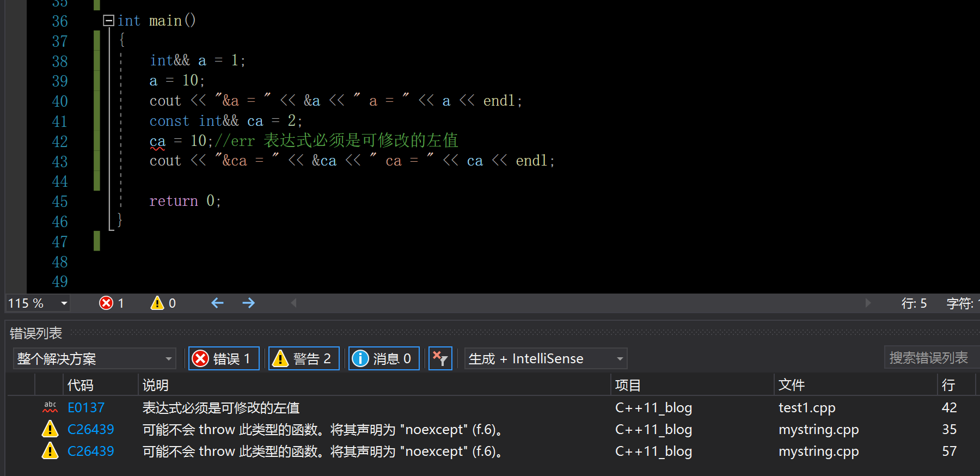Click the 'return 0;' statement
This screenshot has width=980, height=476.
pyautogui.click(x=185, y=201)
